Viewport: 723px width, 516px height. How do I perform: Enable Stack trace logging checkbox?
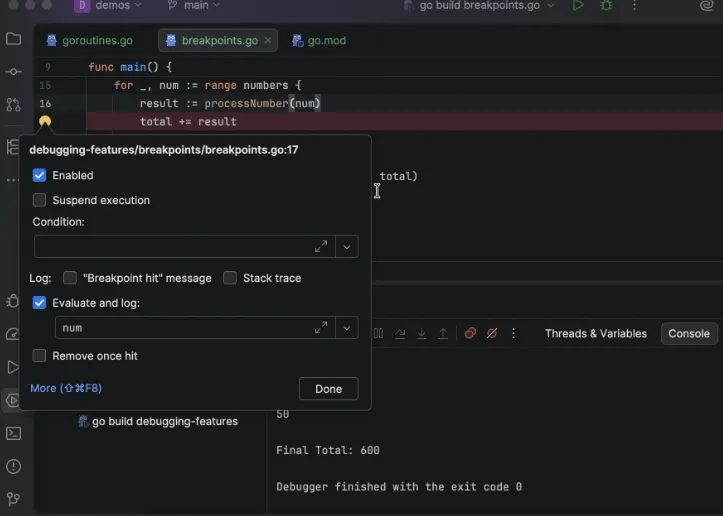[230, 278]
